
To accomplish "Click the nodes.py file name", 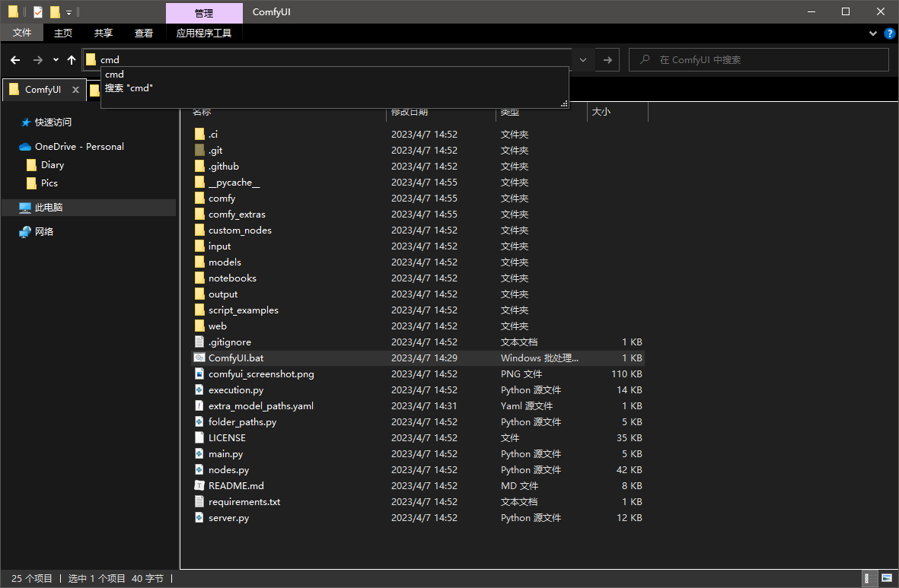I will click(x=229, y=470).
